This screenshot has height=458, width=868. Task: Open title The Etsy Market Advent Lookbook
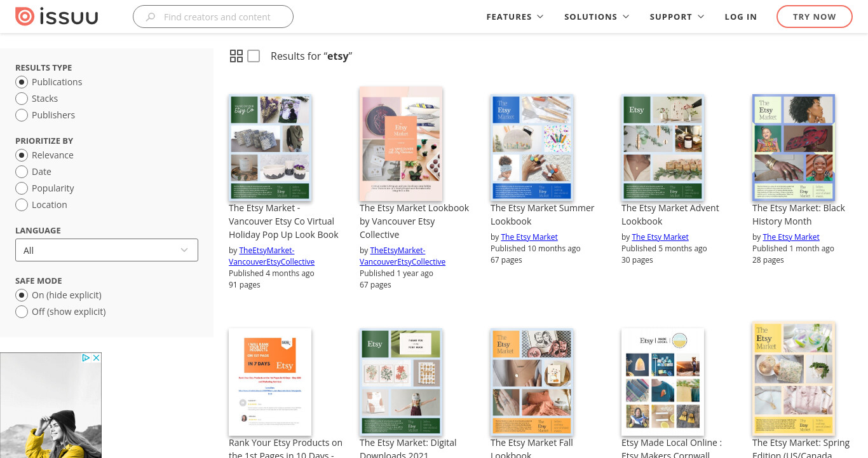point(670,214)
